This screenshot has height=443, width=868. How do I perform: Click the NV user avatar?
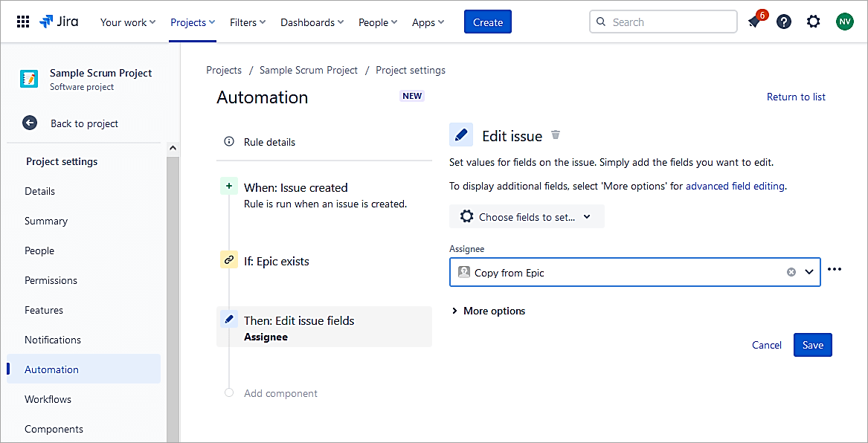[x=844, y=22]
